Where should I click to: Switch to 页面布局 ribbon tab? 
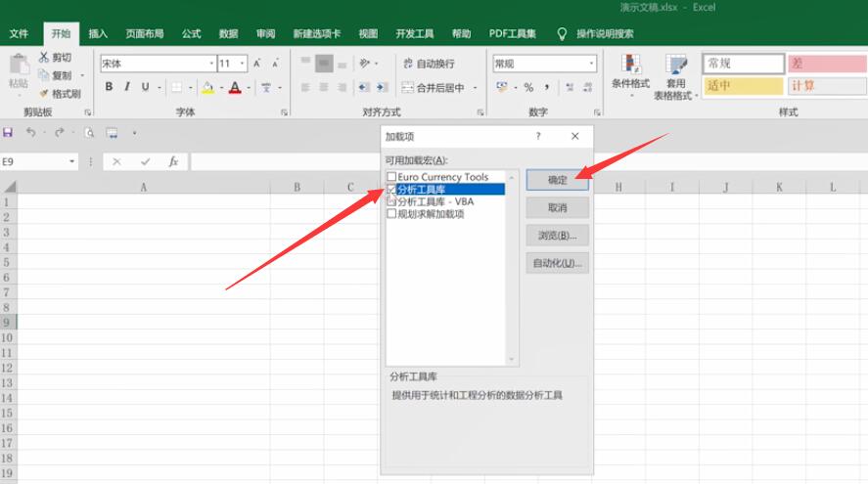coord(145,34)
